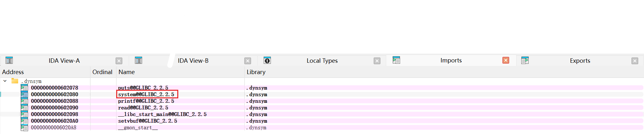Sort imports by Library column header
The width and height of the screenshot is (644, 134).
[x=256, y=72]
